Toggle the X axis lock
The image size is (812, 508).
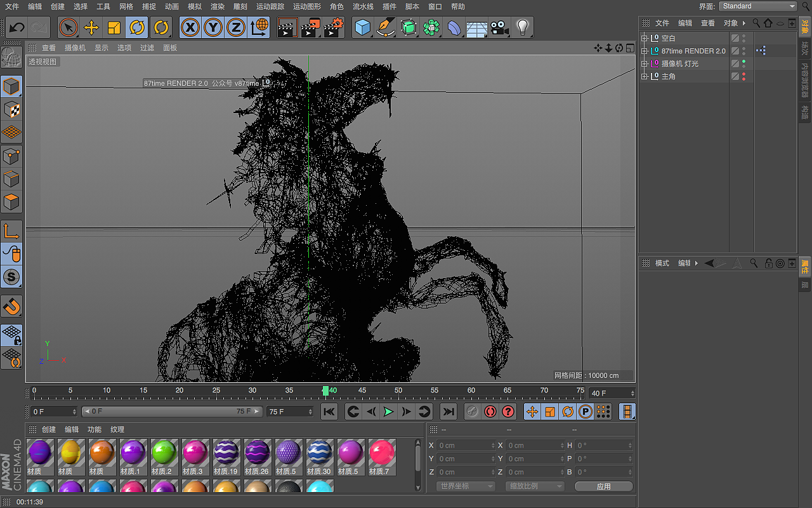click(190, 28)
